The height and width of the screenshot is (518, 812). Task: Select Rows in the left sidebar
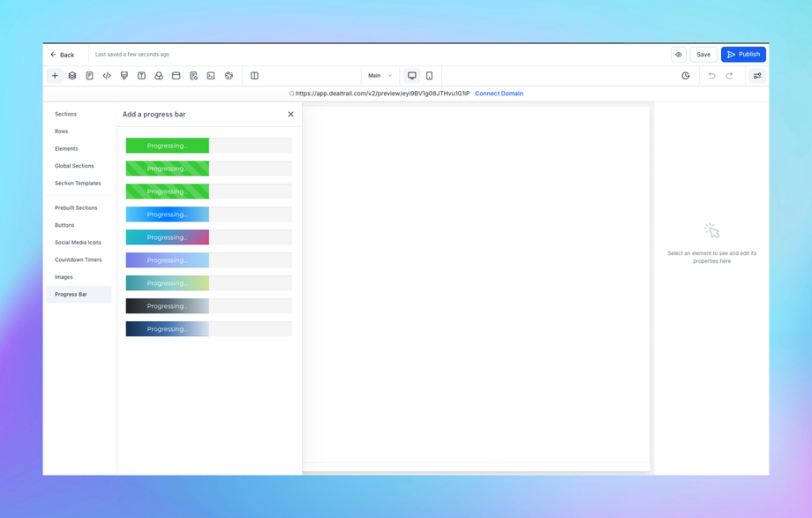click(62, 131)
